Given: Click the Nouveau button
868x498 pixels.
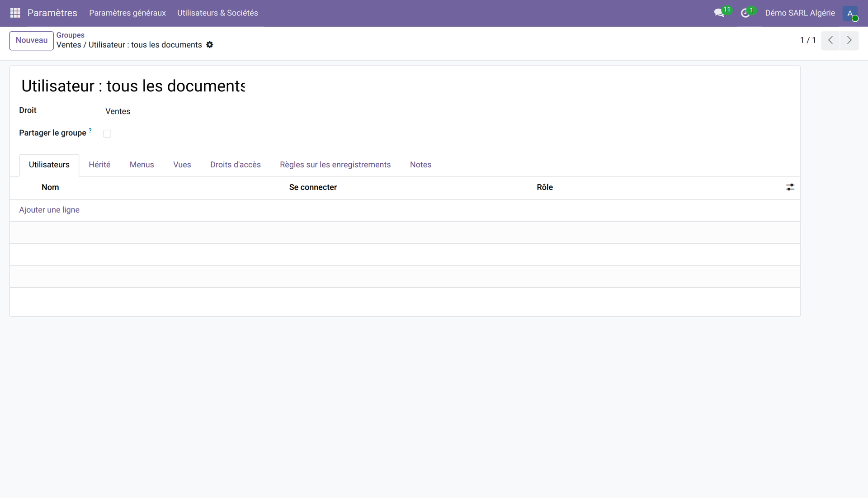Looking at the screenshot, I should (x=32, y=40).
